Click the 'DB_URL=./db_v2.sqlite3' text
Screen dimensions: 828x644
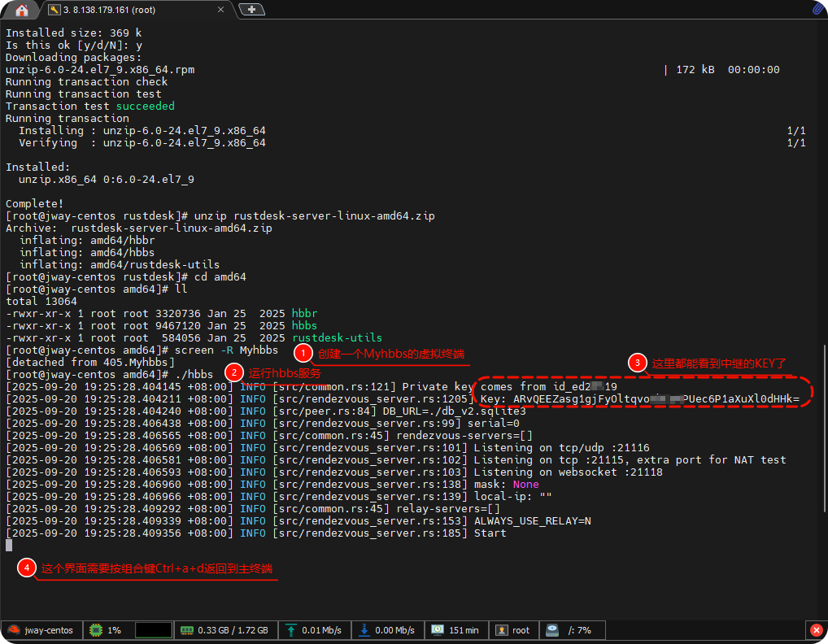click(454, 411)
